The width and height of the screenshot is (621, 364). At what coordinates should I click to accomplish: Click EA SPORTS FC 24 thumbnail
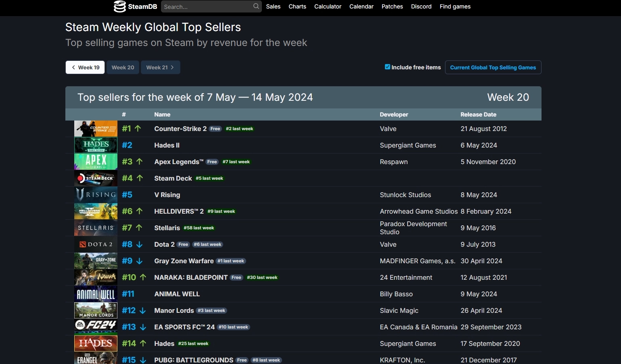click(96, 327)
